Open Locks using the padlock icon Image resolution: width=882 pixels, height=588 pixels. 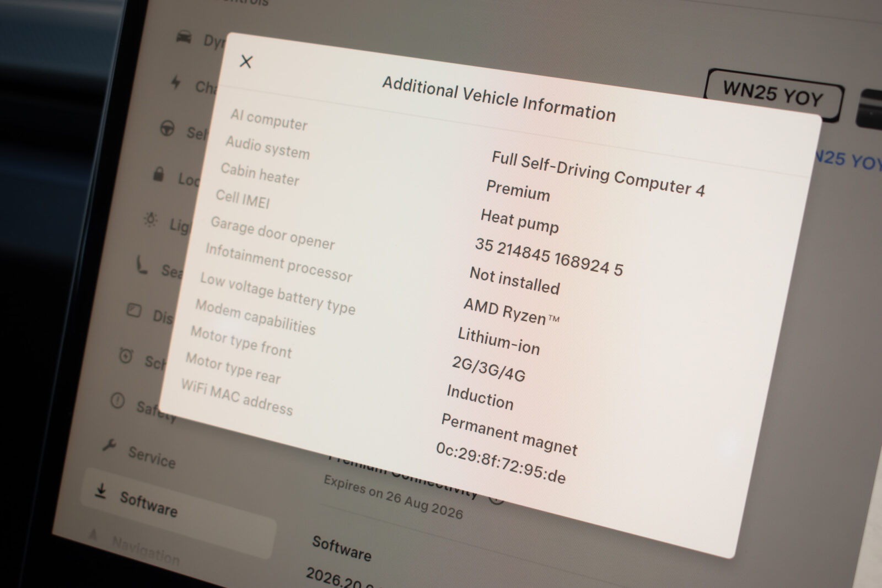(x=158, y=175)
